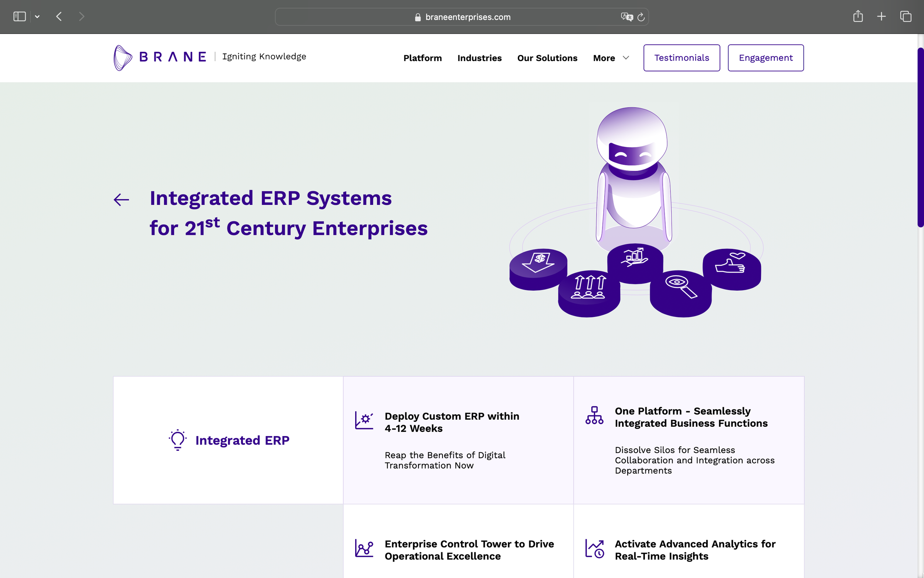
Task: Reload the page using the refresh icon
Action: [641, 17]
